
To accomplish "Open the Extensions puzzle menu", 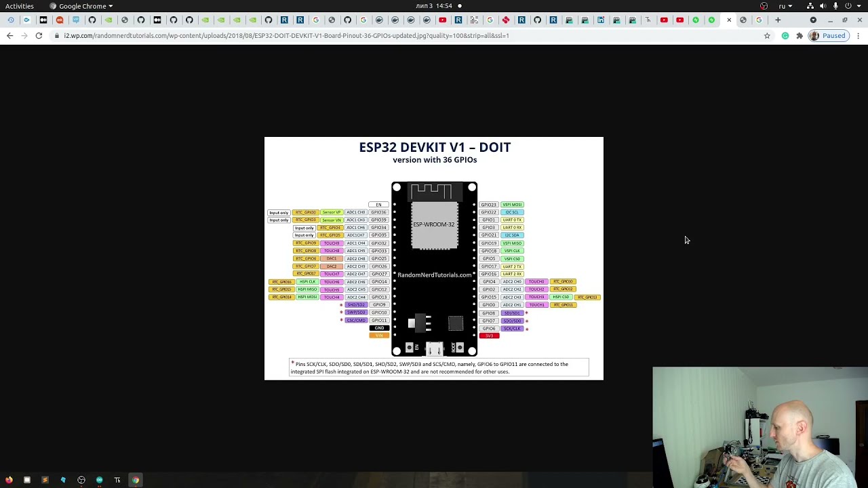I will click(800, 35).
